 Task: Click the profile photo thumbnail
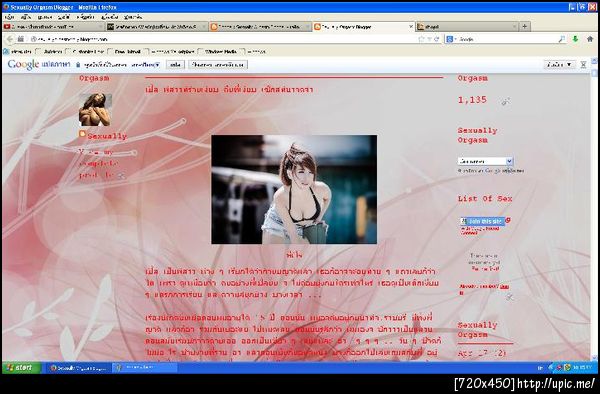[95, 110]
